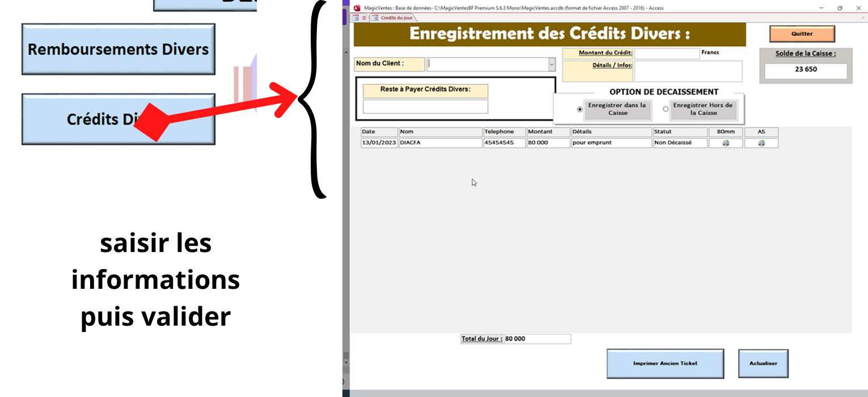Click the Total du Jour value field
This screenshot has height=397, width=868.
[x=537, y=339]
